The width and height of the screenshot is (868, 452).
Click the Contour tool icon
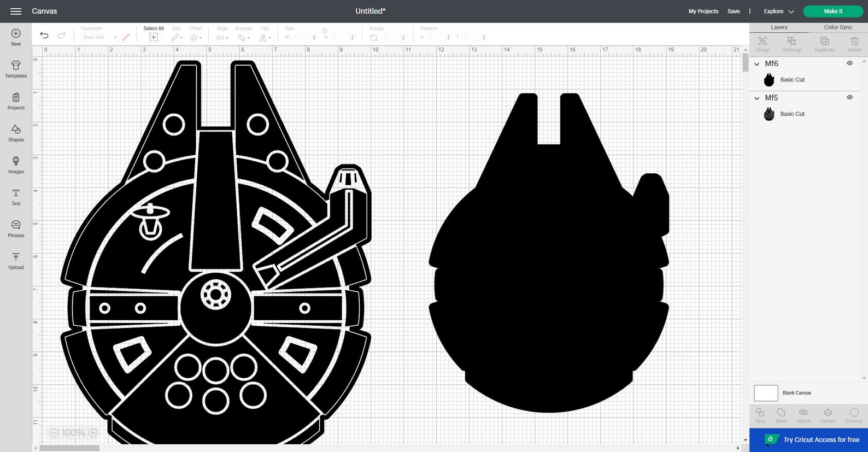(x=854, y=412)
